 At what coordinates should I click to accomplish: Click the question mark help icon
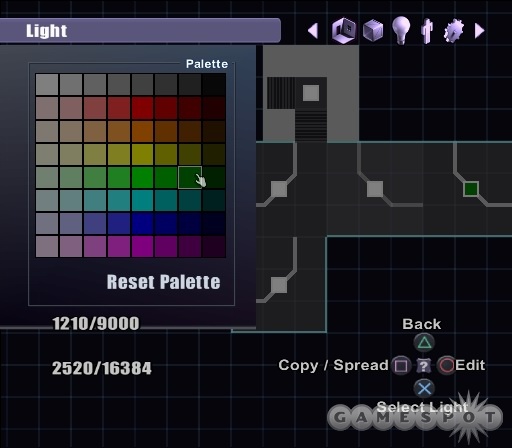point(423,366)
